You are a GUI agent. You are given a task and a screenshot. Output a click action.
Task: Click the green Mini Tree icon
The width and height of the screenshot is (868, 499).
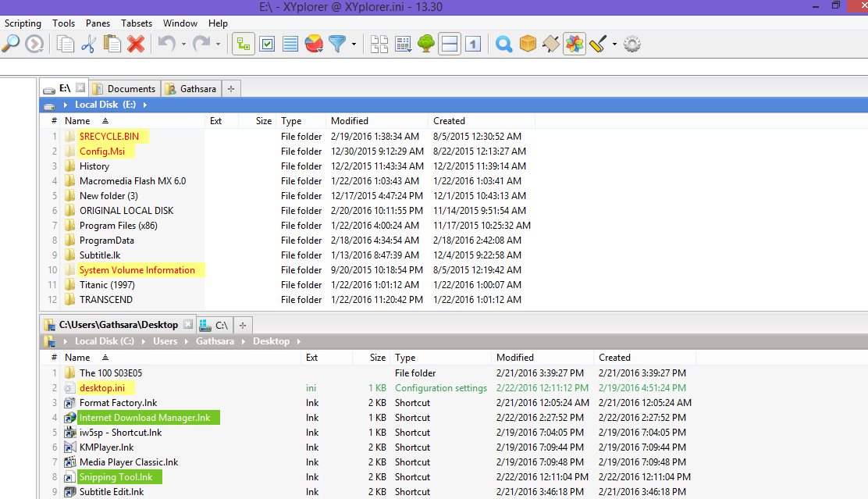[426, 44]
